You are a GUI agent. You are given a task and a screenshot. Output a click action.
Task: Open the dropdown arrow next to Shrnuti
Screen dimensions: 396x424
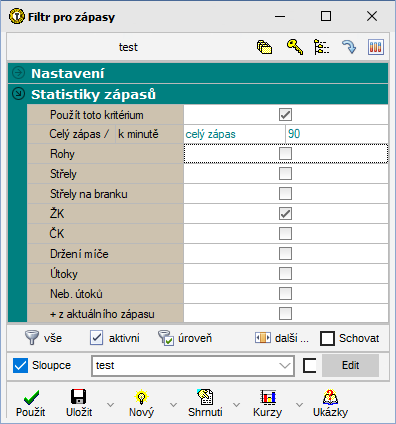click(236, 405)
